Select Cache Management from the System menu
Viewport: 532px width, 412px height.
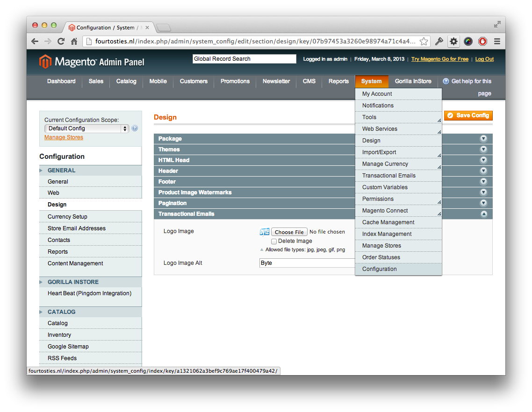click(x=387, y=222)
